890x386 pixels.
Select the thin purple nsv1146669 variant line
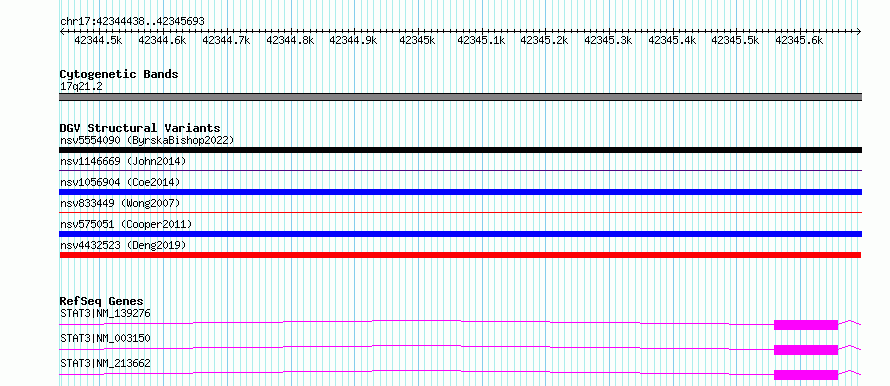tap(460, 170)
